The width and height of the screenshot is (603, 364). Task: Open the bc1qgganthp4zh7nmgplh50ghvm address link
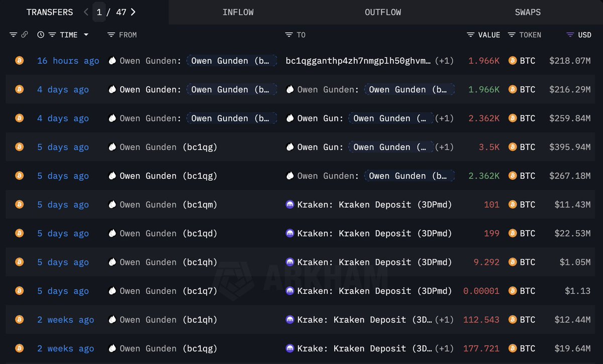pos(358,61)
